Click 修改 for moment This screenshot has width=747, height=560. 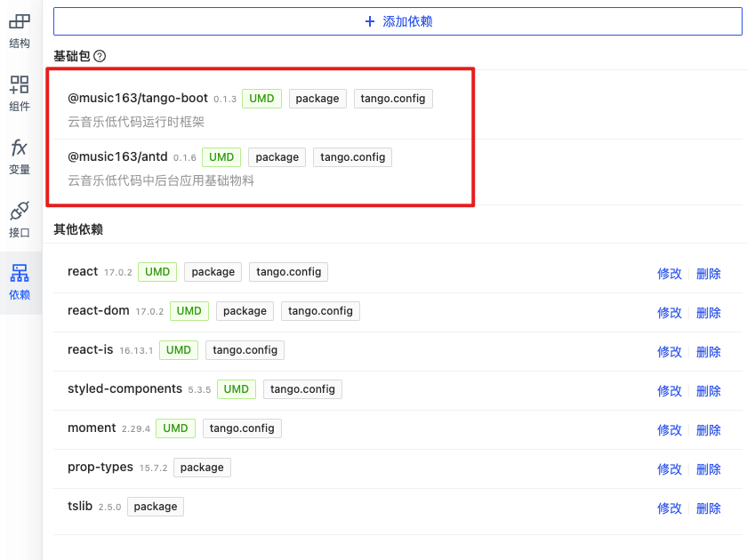tap(670, 430)
